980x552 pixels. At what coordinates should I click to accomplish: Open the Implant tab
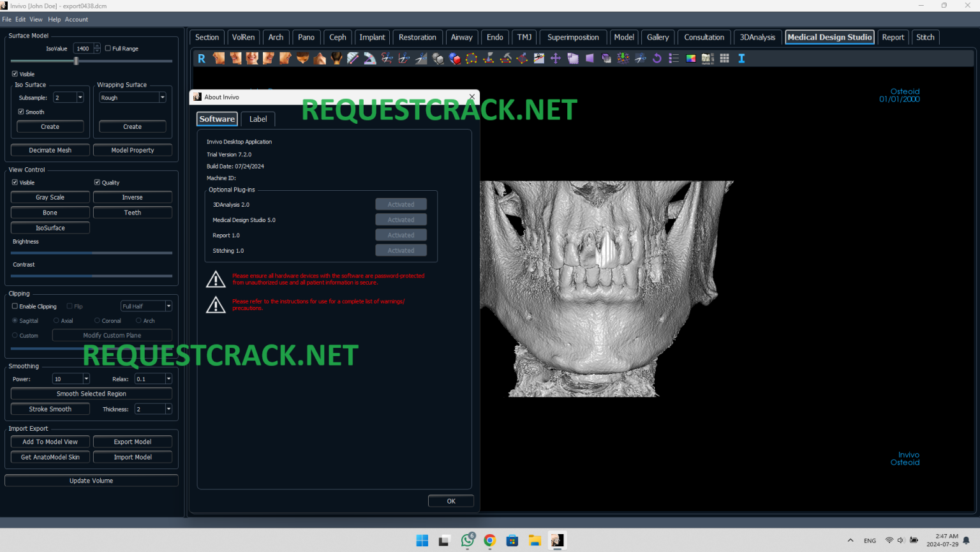click(372, 37)
